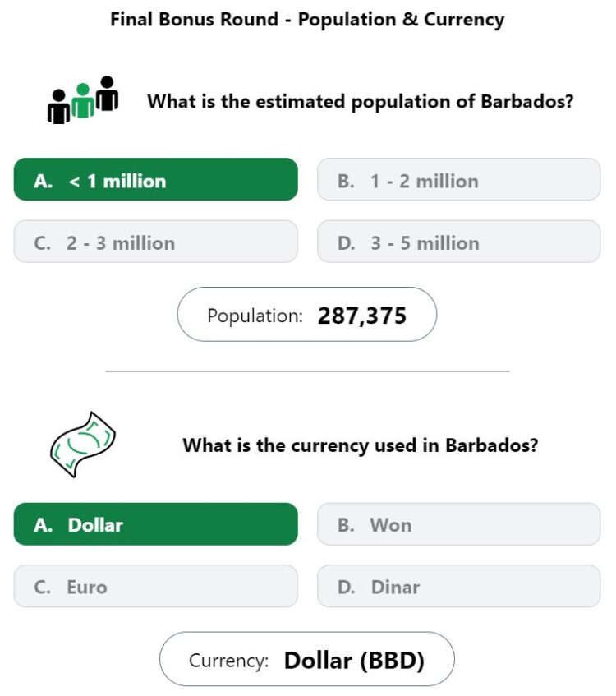Viewport: 616px width, 696px height.
Task: Click the Dollar (BBD) currency value text
Action: tap(354, 661)
